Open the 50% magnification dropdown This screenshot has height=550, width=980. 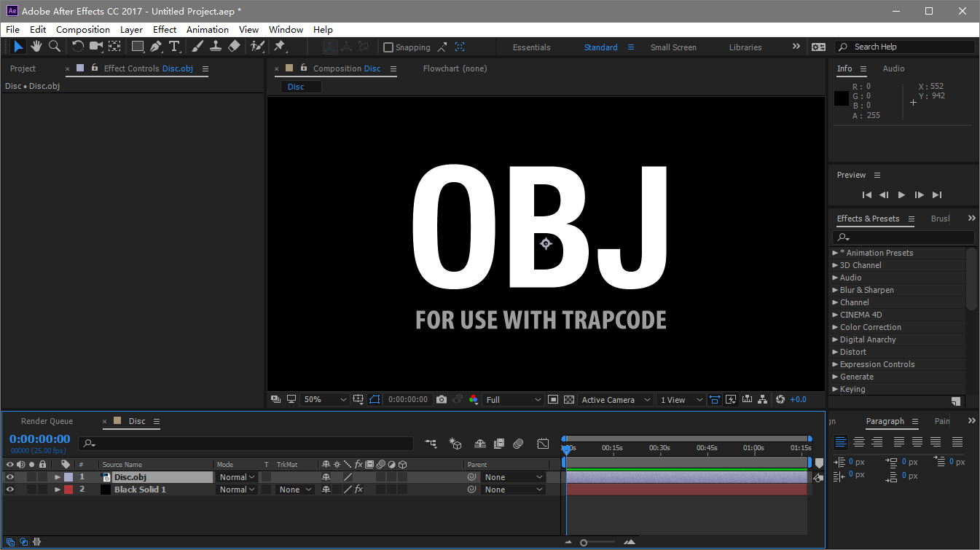coord(325,400)
